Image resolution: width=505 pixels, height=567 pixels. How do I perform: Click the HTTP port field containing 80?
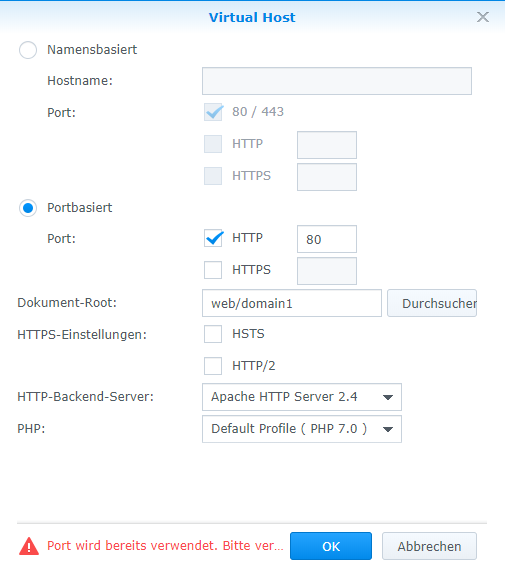click(327, 239)
